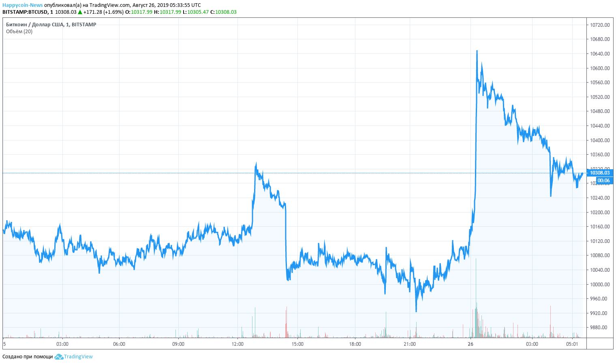
Task: Click the open value O:10317.99
Action: click(x=139, y=12)
